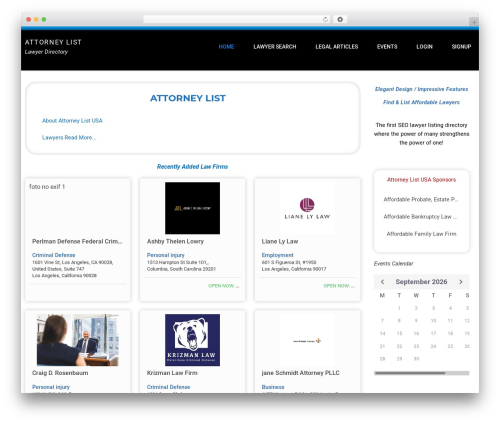Click Criminal Defense category under Krizman
500x423 pixels.
(x=168, y=387)
